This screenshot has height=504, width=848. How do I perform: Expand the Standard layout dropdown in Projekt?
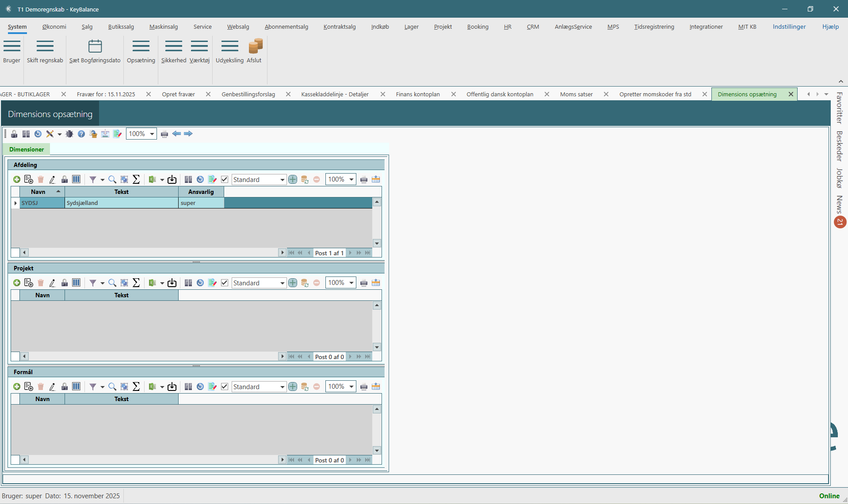(x=282, y=283)
